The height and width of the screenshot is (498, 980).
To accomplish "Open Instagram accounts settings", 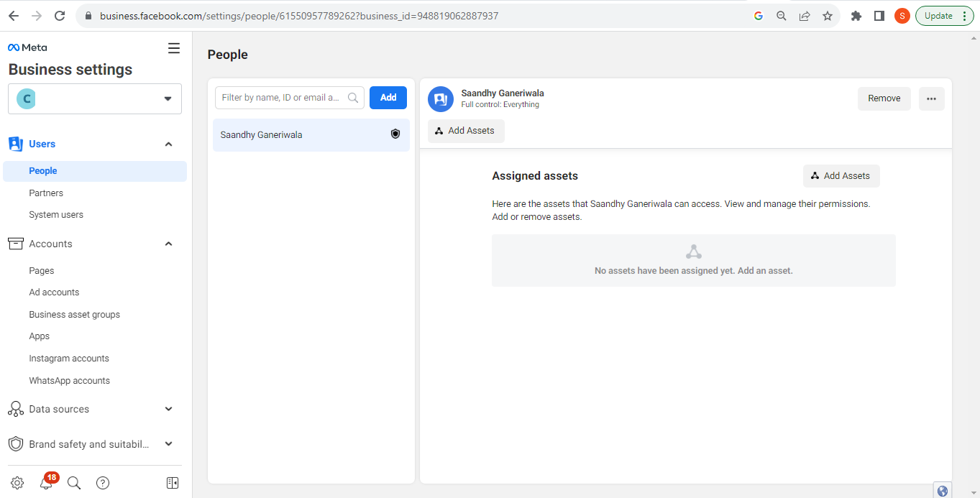I will (x=69, y=359).
